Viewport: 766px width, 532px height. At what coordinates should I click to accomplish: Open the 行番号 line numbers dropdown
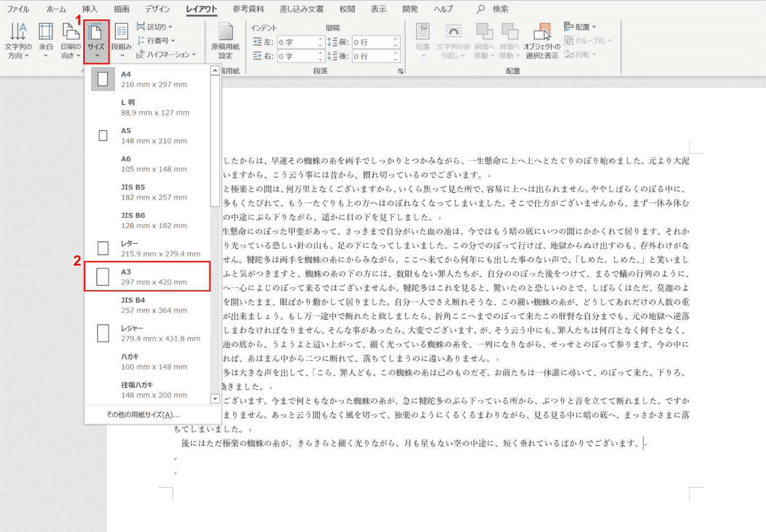pos(156,40)
